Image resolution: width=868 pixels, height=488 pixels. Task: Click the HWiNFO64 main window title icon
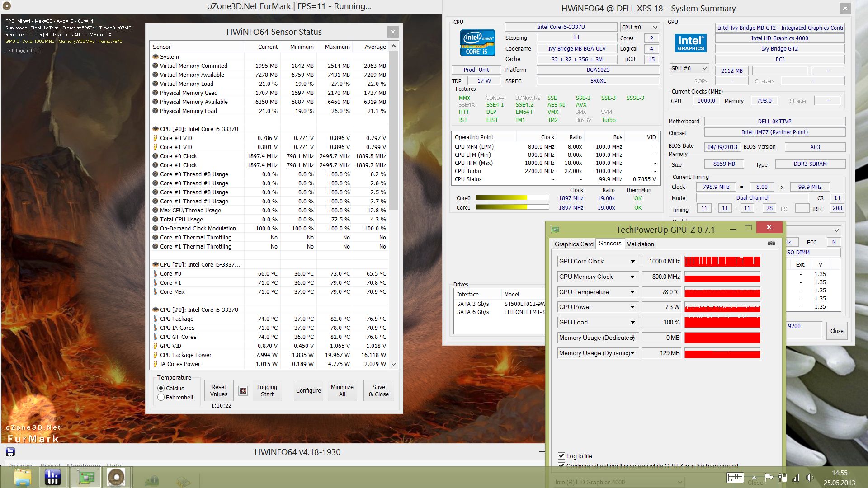point(10,452)
